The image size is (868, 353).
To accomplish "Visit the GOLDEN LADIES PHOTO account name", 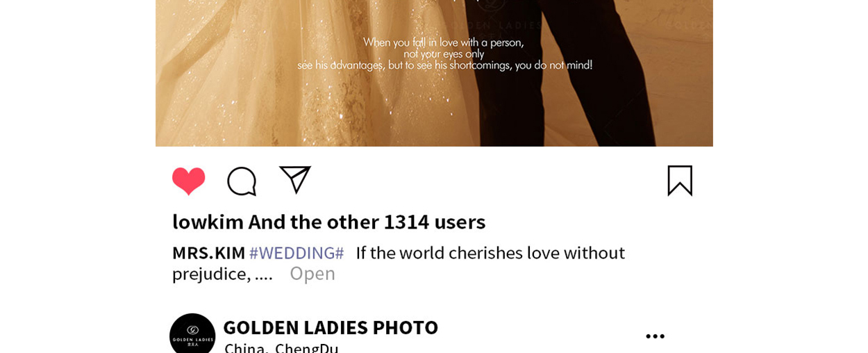I will (331, 327).
